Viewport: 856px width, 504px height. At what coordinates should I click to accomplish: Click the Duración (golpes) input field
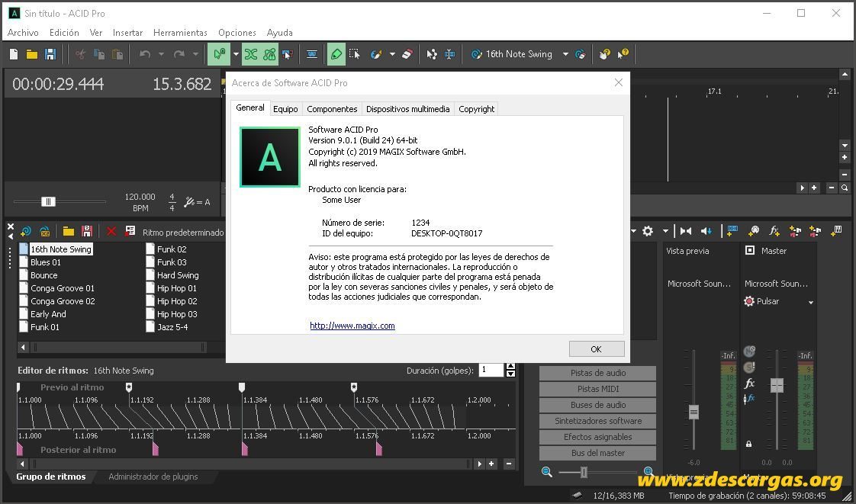491,370
